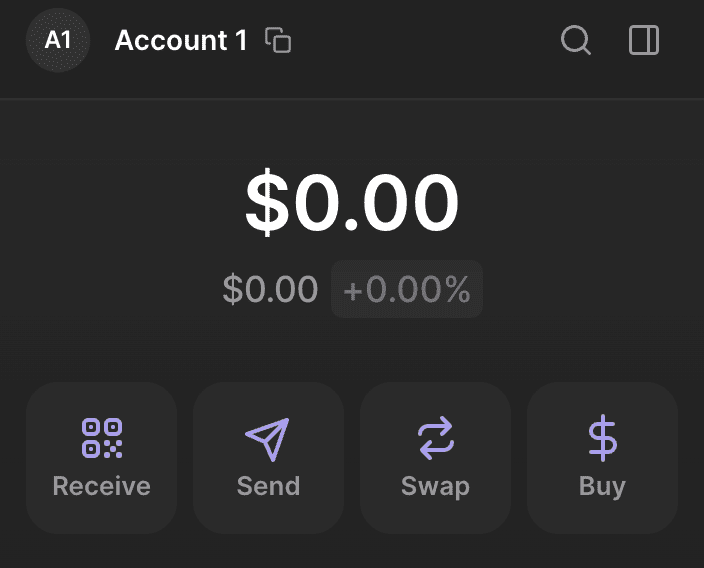This screenshot has height=568, width=704.
Task: Click the large $0.00 total balance
Action: click(x=352, y=203)
